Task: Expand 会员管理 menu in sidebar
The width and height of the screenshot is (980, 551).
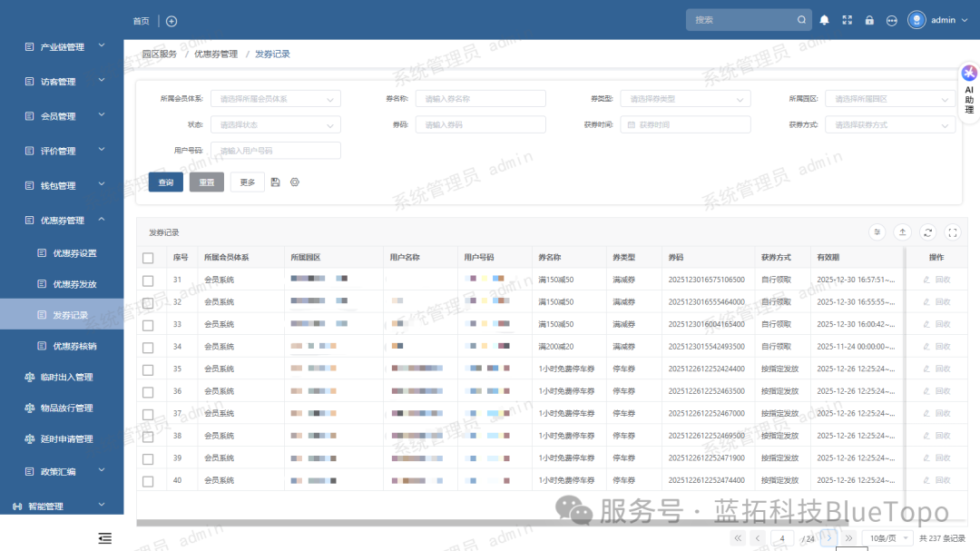Action: [x=63, y=116]
